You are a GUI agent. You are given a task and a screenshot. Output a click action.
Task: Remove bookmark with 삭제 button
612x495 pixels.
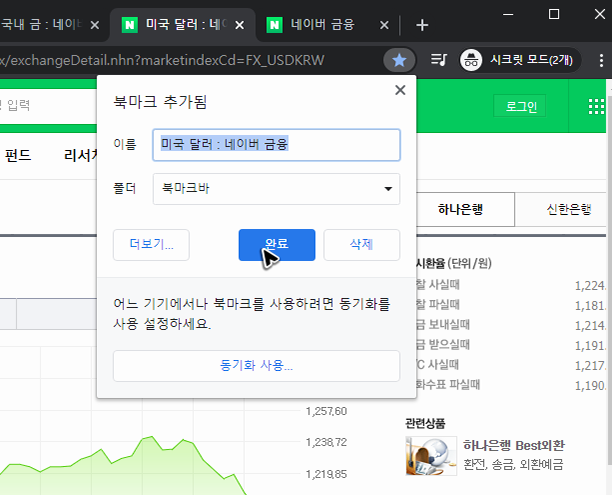(361, 245)
